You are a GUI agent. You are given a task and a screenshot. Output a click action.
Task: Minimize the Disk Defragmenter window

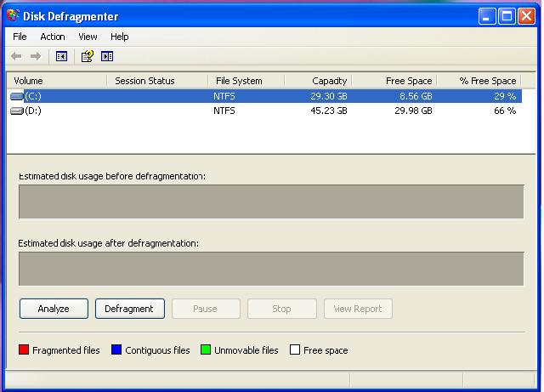click(x=486, y=16)
